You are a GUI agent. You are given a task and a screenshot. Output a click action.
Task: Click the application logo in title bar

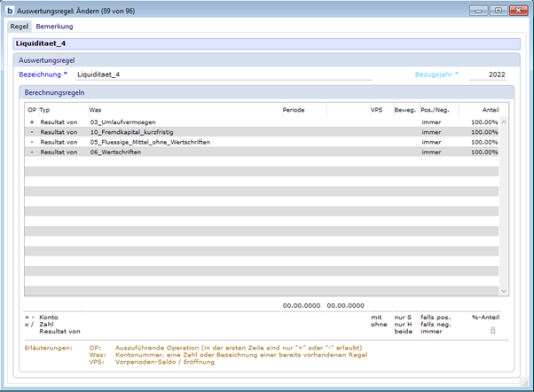(x=9, y=11)
